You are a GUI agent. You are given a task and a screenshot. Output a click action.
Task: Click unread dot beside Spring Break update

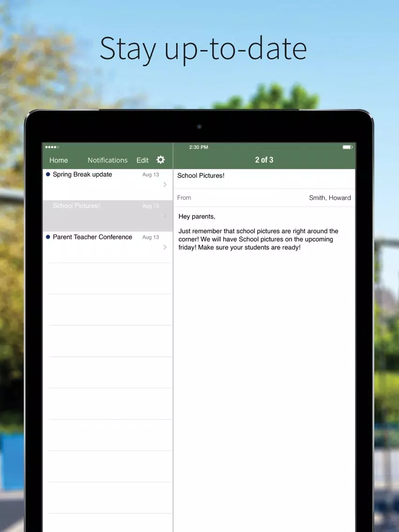[x=48, y=174]
